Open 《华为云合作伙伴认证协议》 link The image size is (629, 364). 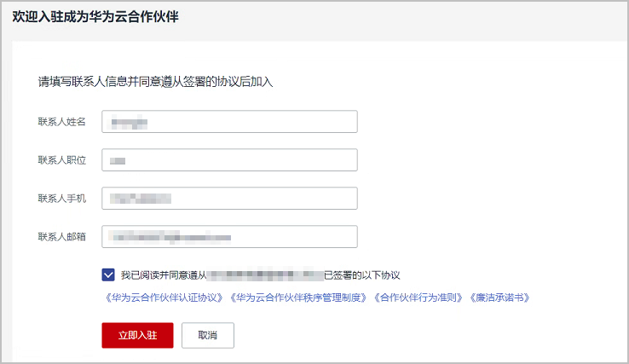(164, 298)
